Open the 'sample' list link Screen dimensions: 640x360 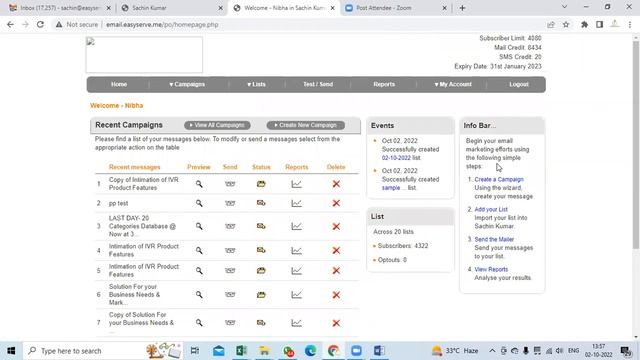(x=391, y=188)
